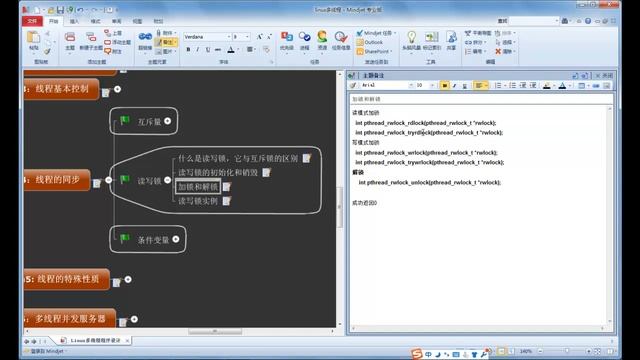Viewport: 640px width, 360px height.
Task: Click the image (图片) icon in topic elements
Action: 159,51
